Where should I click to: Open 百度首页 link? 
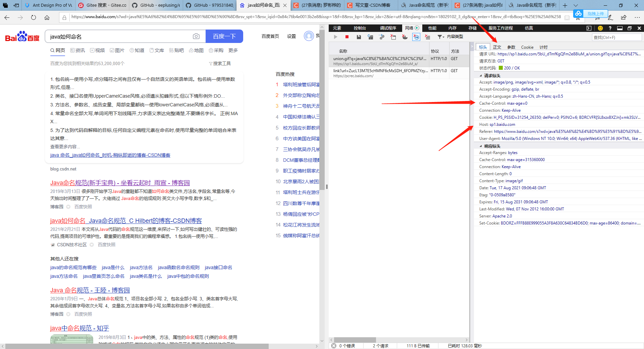point(270,36)
